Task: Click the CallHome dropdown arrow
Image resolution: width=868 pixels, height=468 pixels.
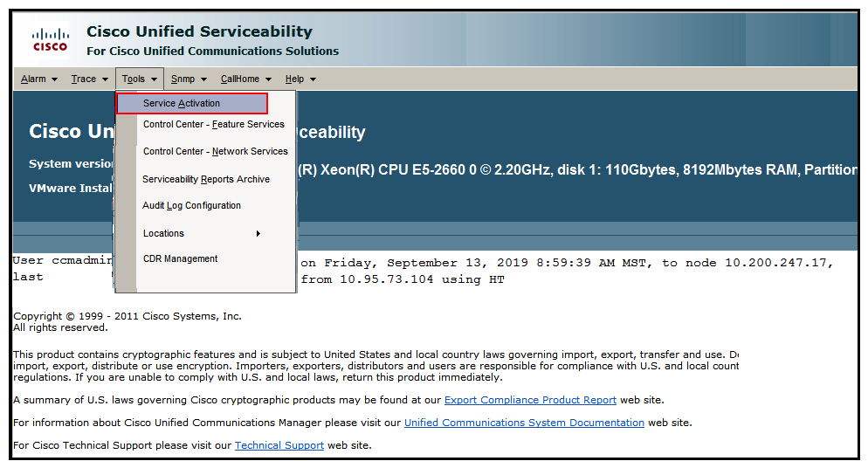Action: coord(268,79)
